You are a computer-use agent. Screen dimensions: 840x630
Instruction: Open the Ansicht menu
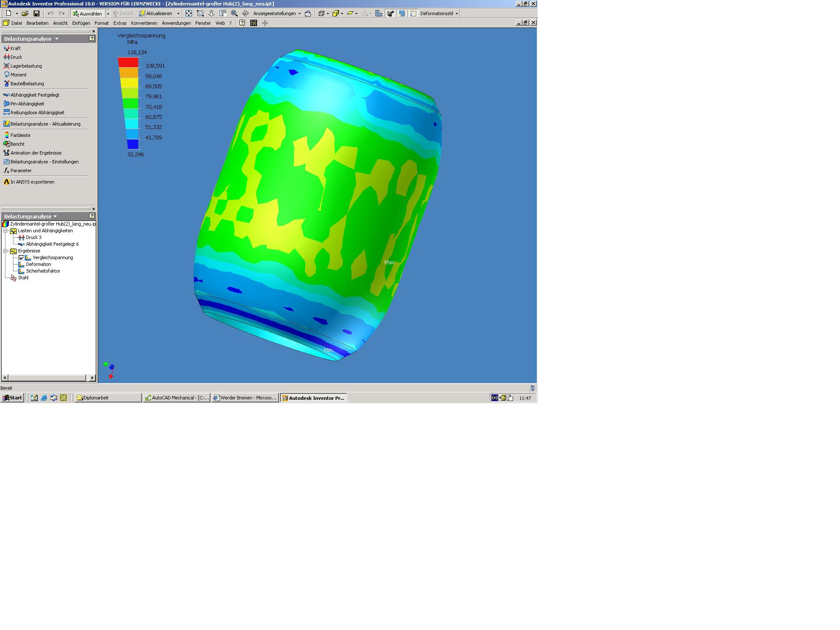click(60, 23)
